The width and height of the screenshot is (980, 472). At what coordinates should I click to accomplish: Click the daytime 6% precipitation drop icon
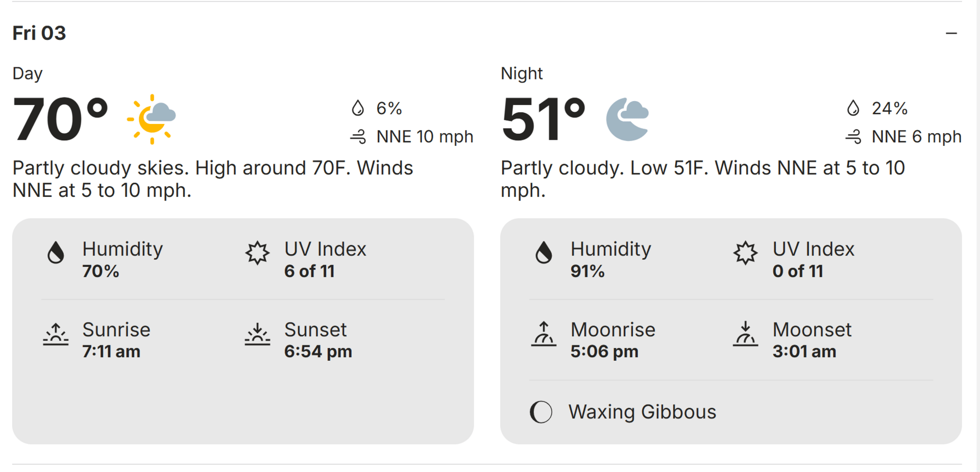(358, 108)
